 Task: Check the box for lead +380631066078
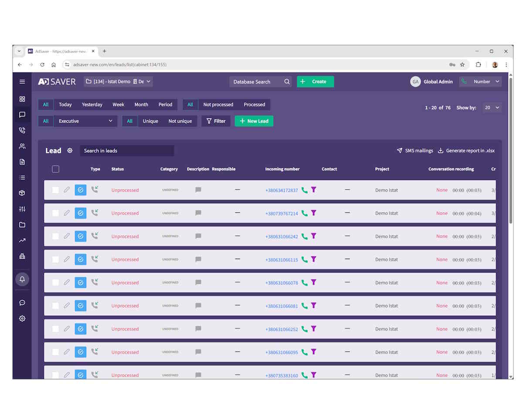pyautogui.click(x=55, y=282)
